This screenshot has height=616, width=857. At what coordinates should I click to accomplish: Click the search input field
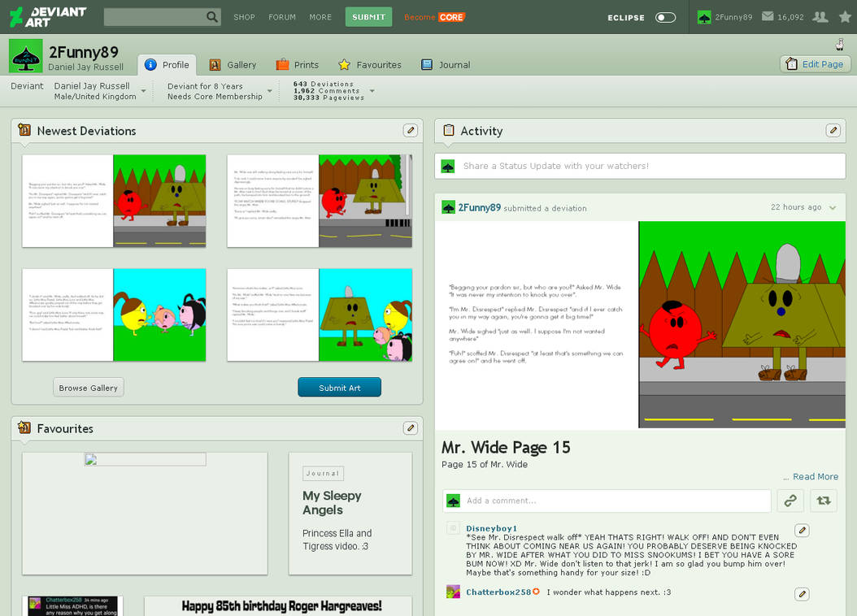pos(154,17)
